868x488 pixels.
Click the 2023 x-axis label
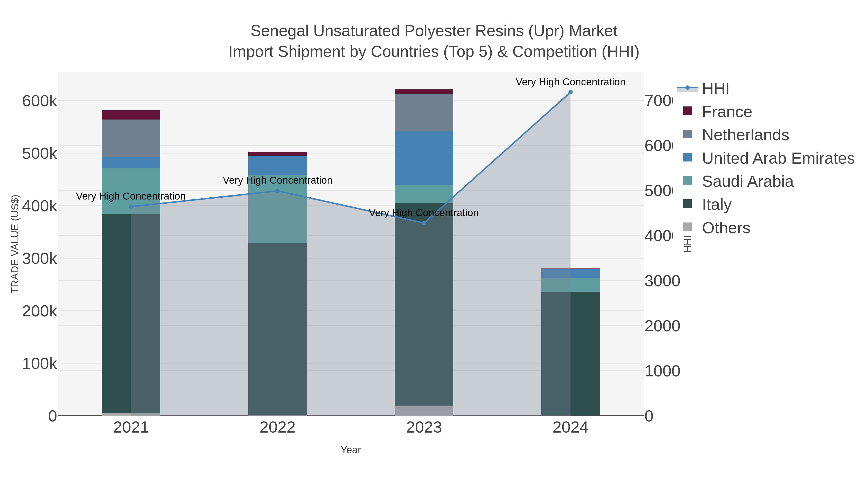[424, 428]
